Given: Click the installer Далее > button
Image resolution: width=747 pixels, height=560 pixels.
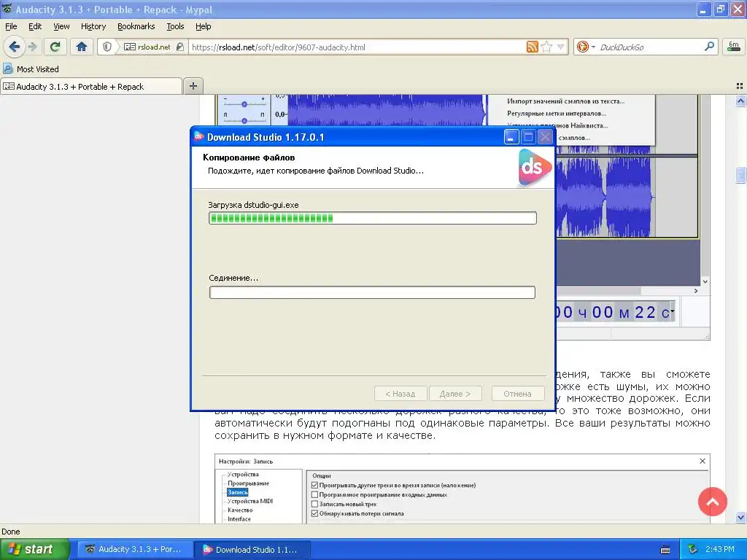Looking at the screenshot, I should point(455,394).
